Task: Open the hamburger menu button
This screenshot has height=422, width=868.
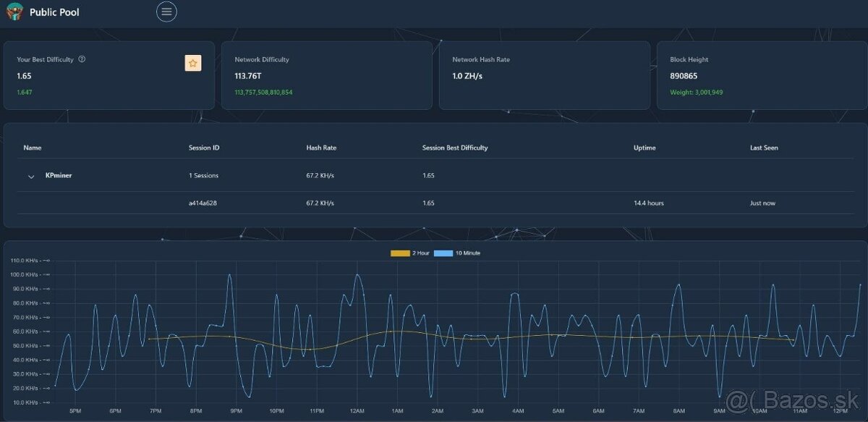Action: click(x=166, y=12)
